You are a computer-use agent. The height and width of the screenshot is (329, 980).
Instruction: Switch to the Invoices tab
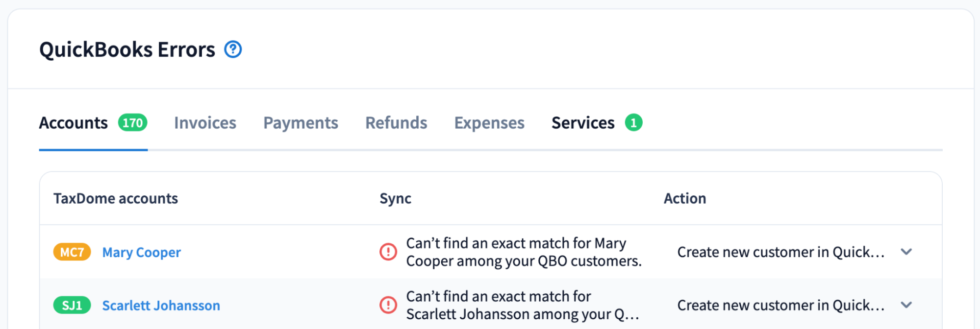205,123
